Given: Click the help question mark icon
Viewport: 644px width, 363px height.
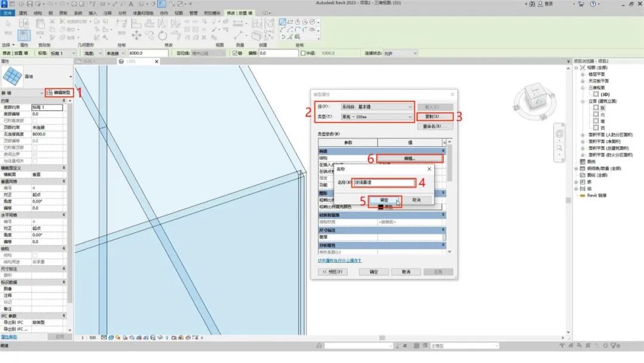Looking at the screenshot, I should click(x=591, y=4).
